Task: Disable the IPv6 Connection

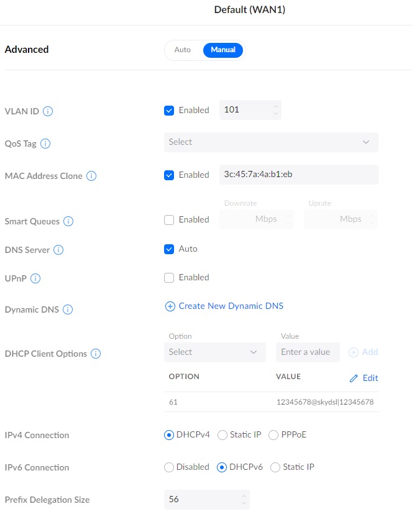Action: (168, 467)
